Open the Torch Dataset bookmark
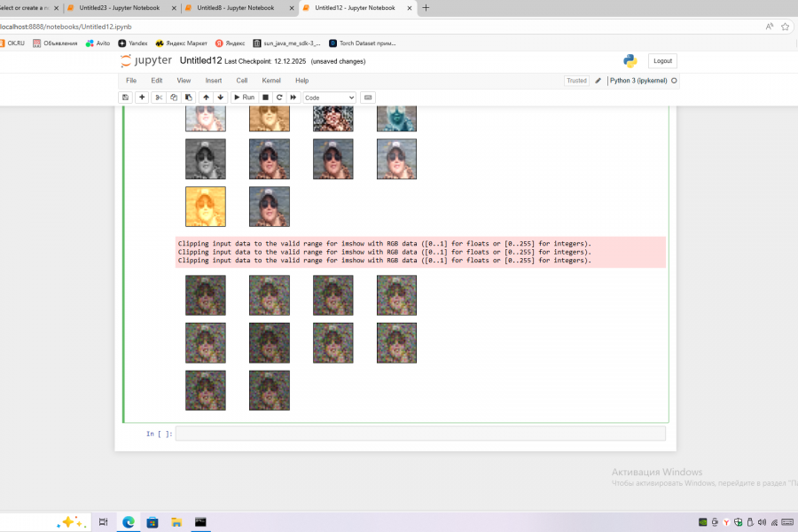The image size is (798, 532). pos(363,43)
